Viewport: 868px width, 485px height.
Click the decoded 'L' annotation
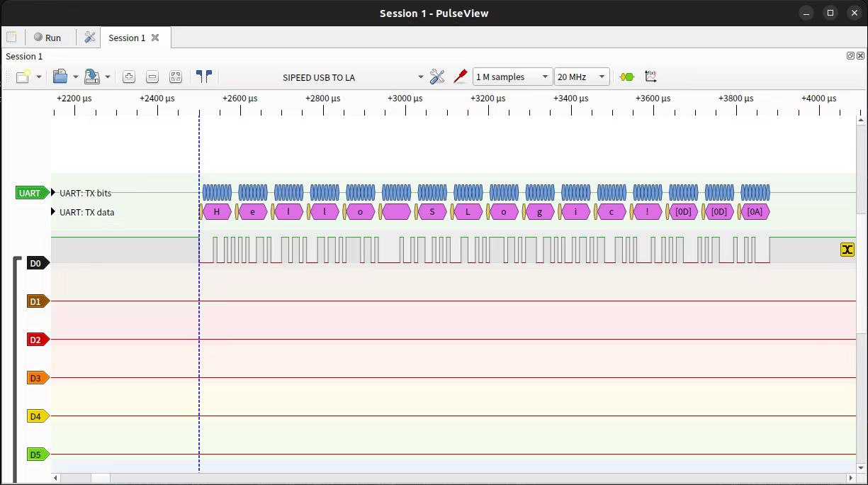468,211
